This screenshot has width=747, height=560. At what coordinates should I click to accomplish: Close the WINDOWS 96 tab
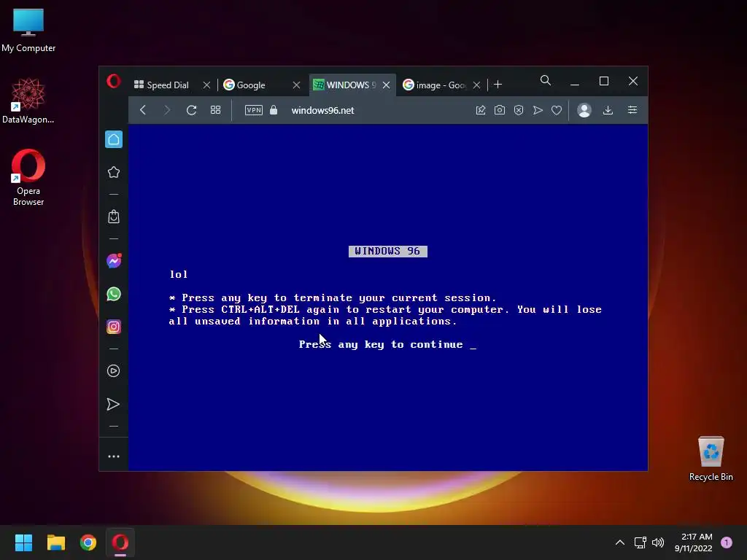[387, 85]
